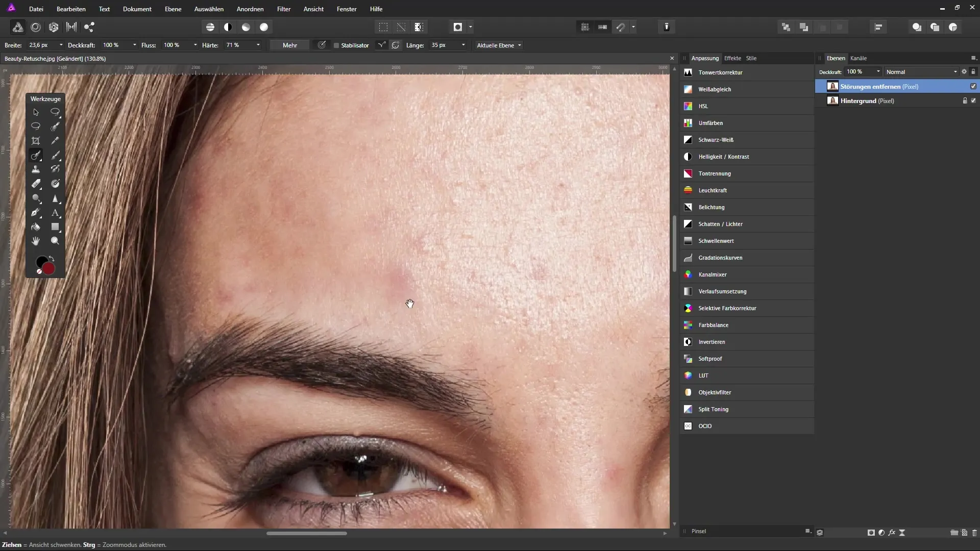This screenshot has height=551, width=980.
Task: Open the Filter menu
Action: tap(284, 9)
